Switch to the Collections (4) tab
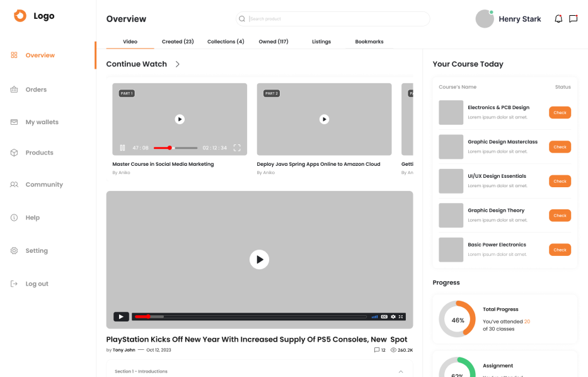 226,42
